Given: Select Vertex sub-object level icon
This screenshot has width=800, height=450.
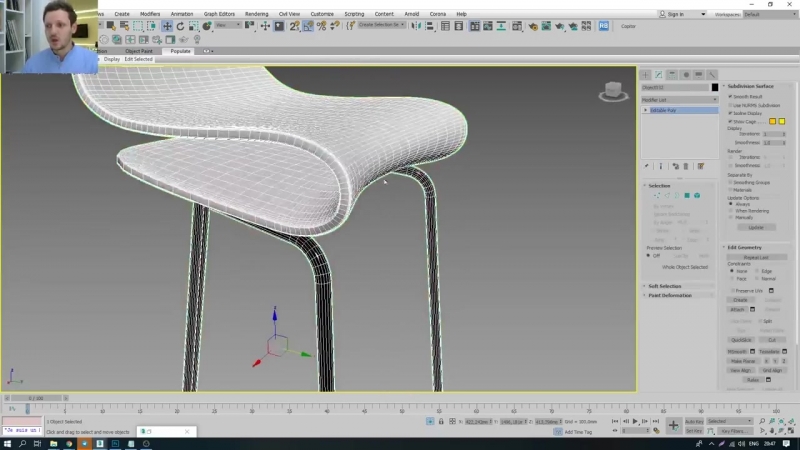Looking at the screenshot, I should (657, 195).
